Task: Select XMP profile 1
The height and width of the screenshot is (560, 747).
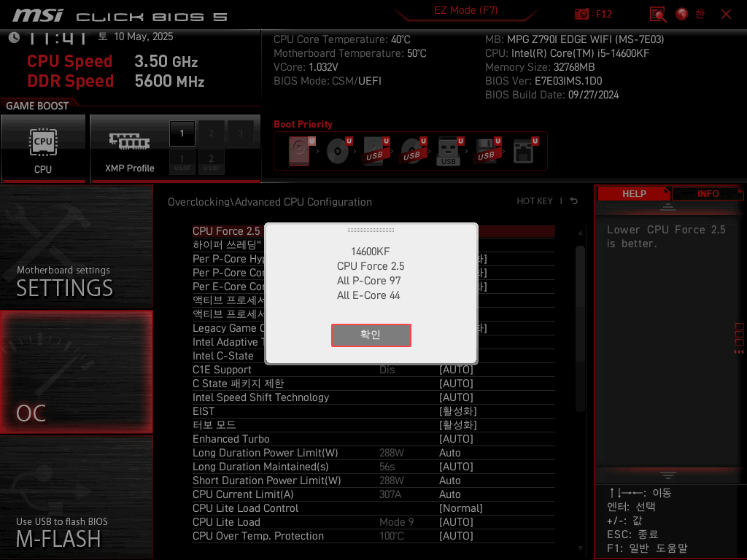Action: point(182,133)
